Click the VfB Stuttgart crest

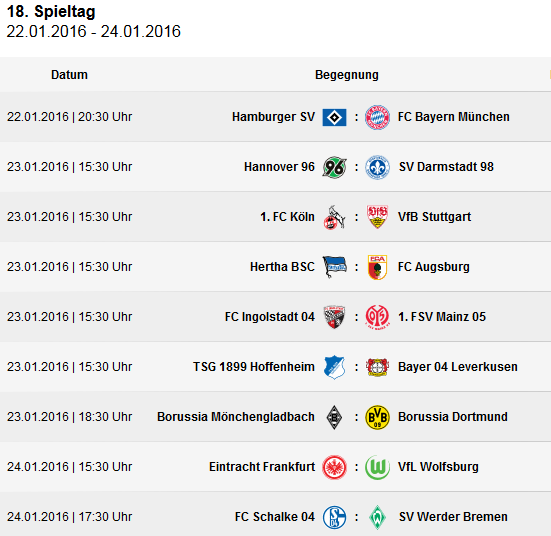point(377,217)
